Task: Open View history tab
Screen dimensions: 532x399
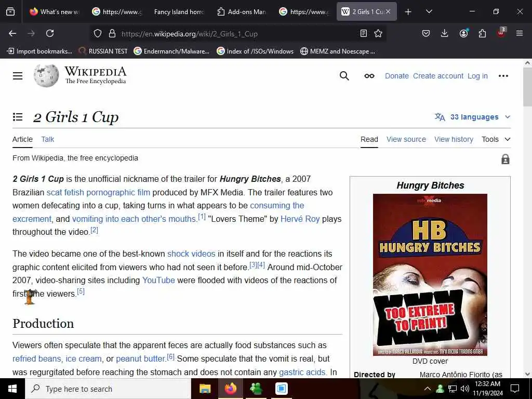Action: click(454, 139)
